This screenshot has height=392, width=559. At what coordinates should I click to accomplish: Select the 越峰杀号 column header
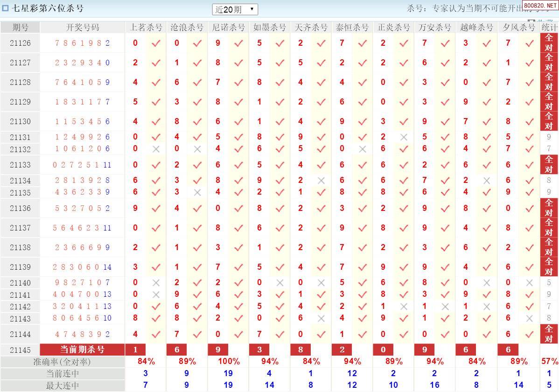pyautogui.click(x=477, y=27)
